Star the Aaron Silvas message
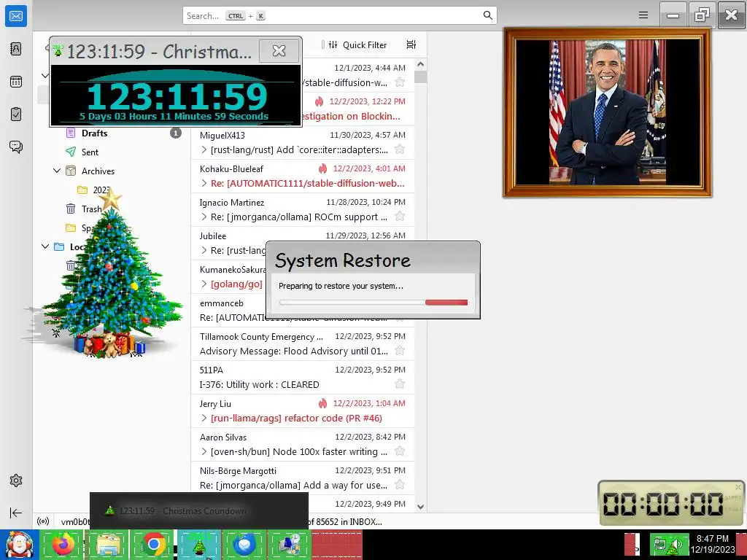Screen dimensions: 747x560 tap(400, 451)
